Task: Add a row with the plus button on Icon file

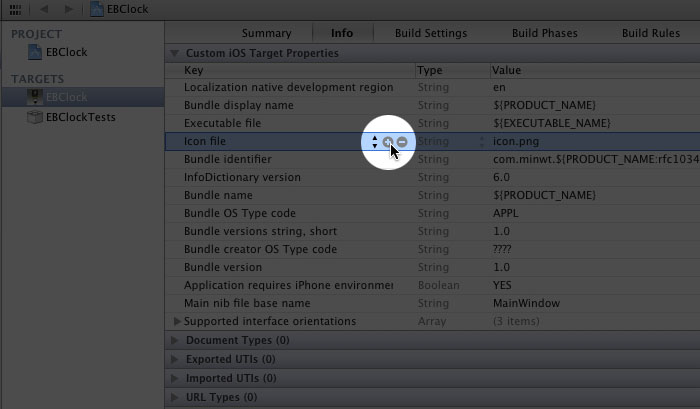Action: point(388,142)
